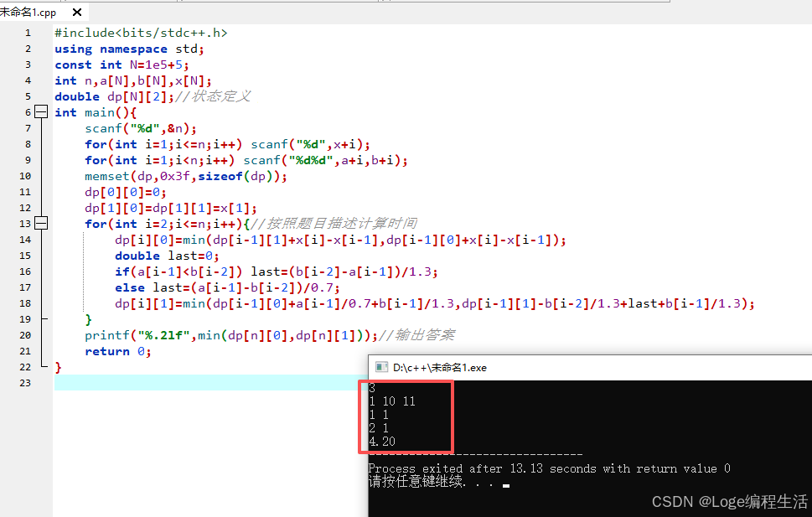
Task: Click the #include<bits/stdc++.h> line
Action: coord(141,33)
